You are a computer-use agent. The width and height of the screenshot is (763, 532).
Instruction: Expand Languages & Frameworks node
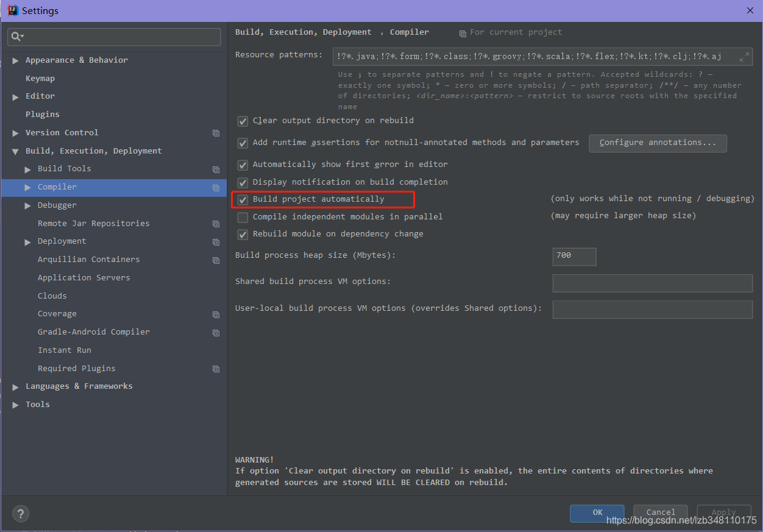[x=15, y=386]
